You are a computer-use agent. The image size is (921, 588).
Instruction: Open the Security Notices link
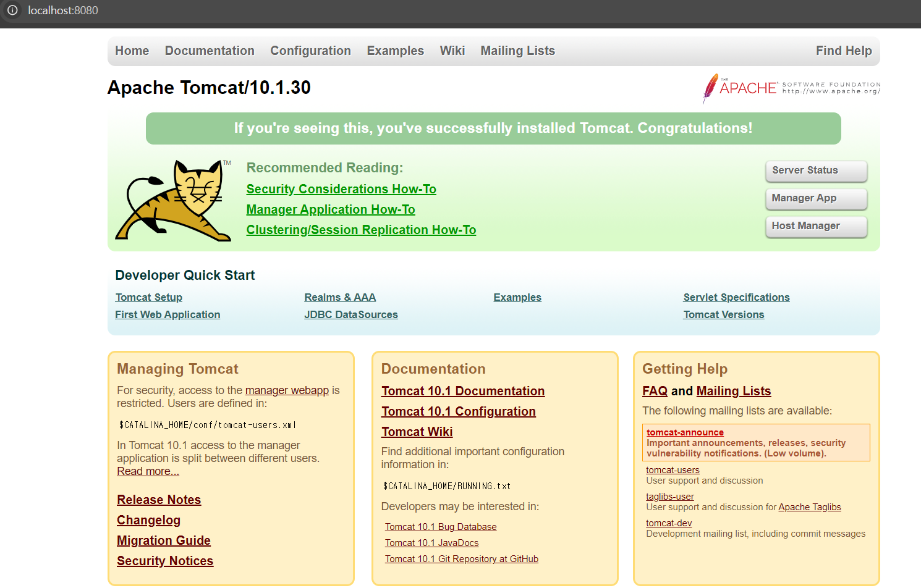tap(165, 561)
